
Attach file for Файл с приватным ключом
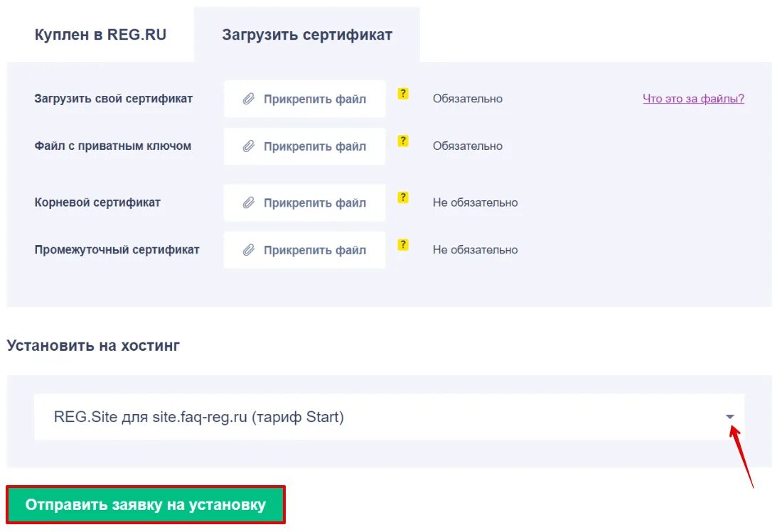(305, 146)
